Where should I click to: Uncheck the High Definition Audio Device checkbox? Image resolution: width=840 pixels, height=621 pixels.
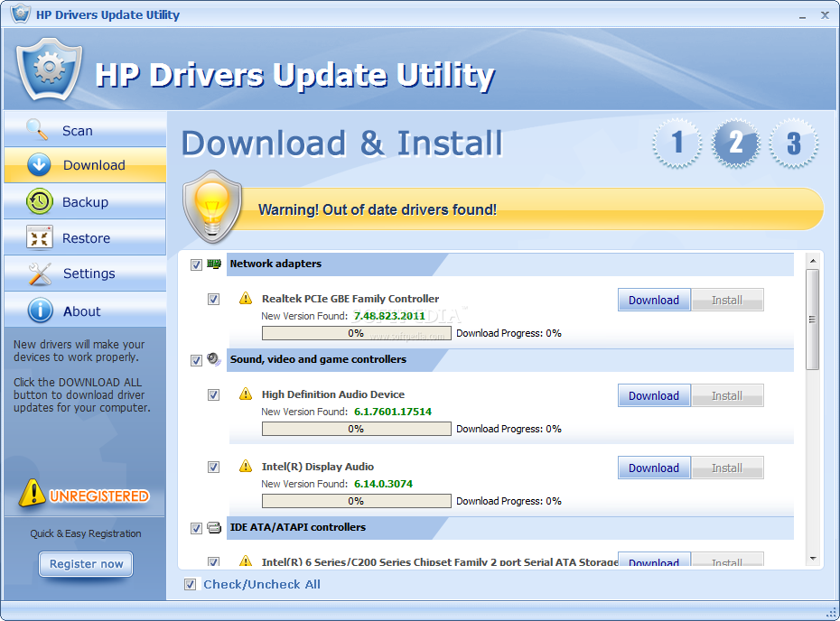[x=213, y=395]
